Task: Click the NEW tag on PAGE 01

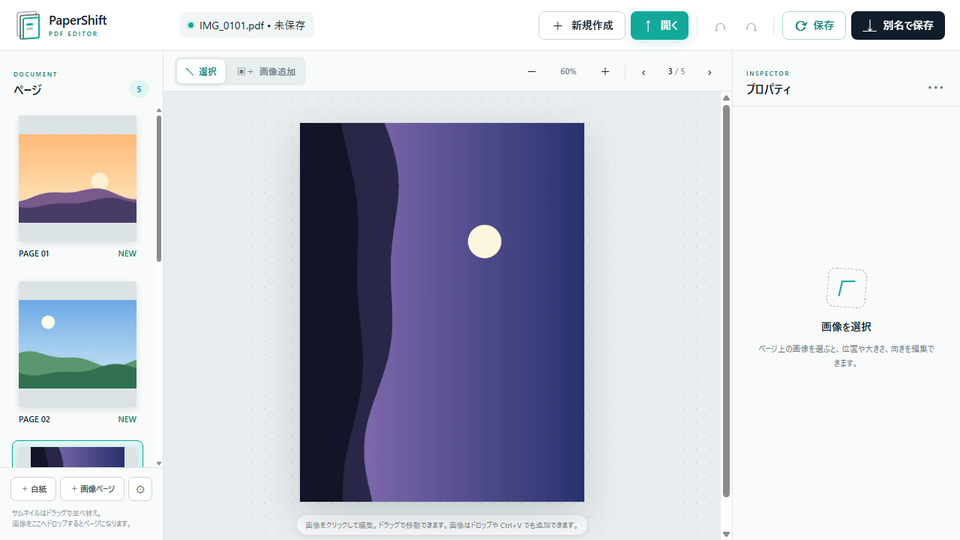Action: (127, 253)
